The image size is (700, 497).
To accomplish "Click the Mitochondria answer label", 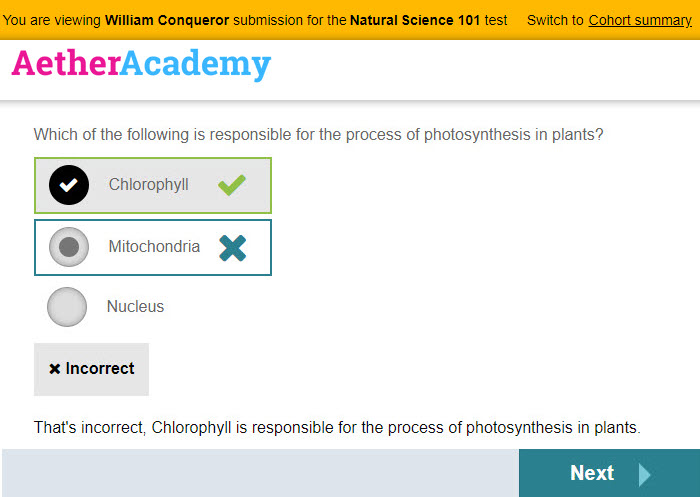I will (154, 247).
